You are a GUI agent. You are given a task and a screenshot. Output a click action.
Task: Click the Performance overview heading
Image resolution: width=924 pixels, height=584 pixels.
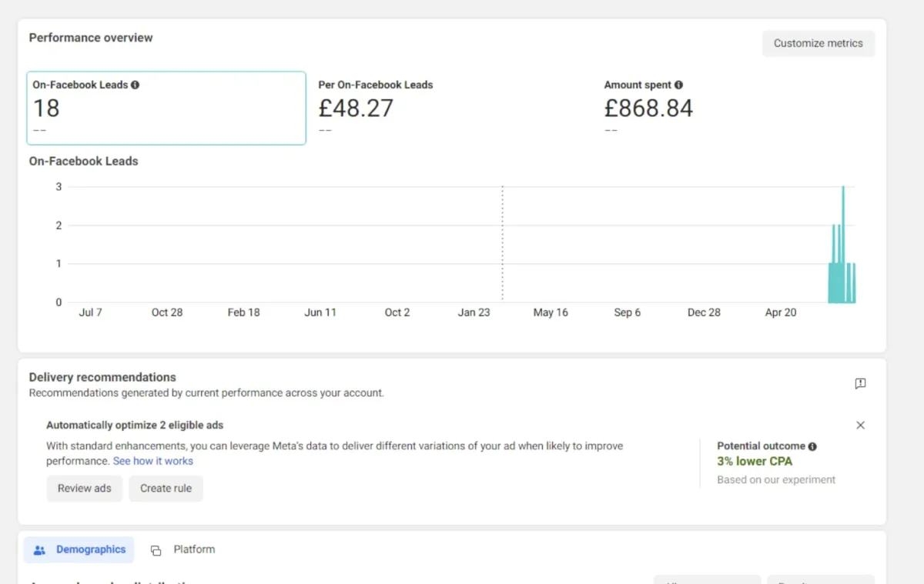coord(91,38)
